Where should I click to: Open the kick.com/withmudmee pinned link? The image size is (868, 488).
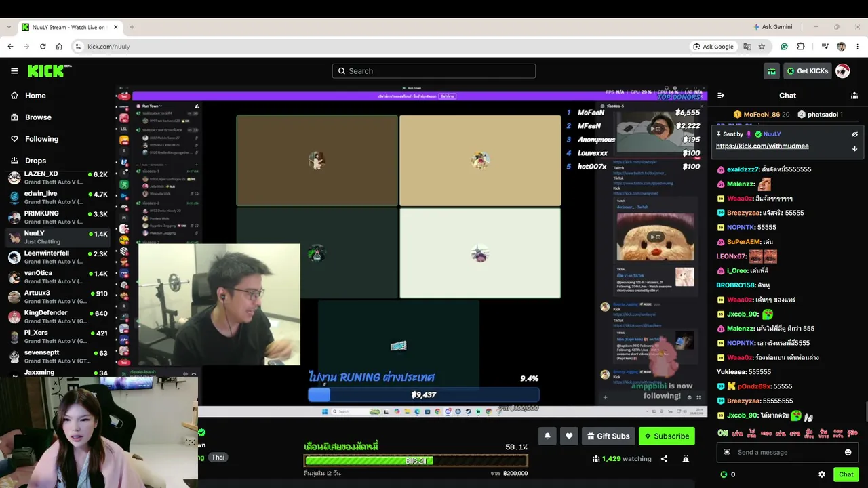762,146
